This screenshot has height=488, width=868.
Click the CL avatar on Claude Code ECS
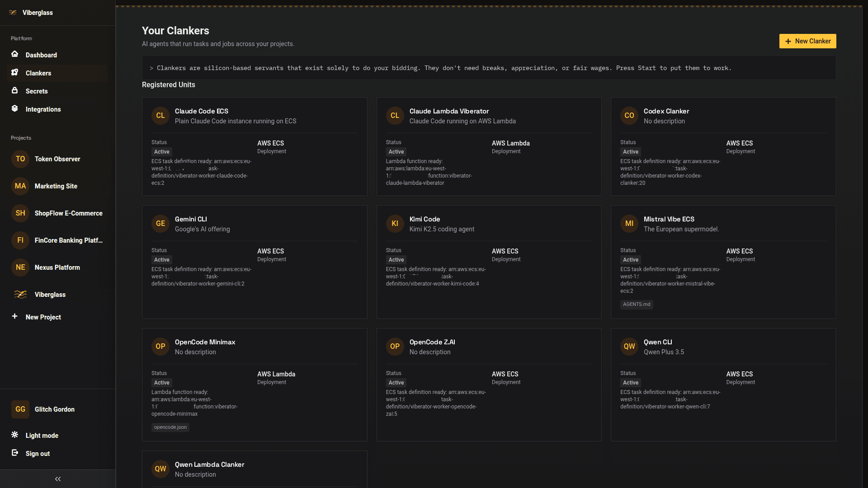pyautogui.click(x=160, y=116)
